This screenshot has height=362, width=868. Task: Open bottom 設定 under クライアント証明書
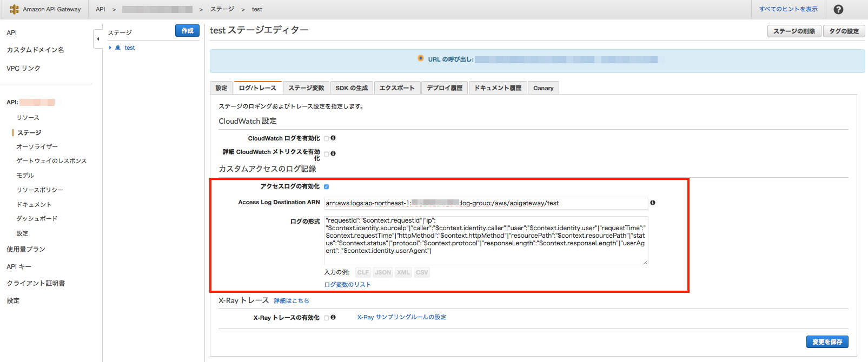click(13, 301)
